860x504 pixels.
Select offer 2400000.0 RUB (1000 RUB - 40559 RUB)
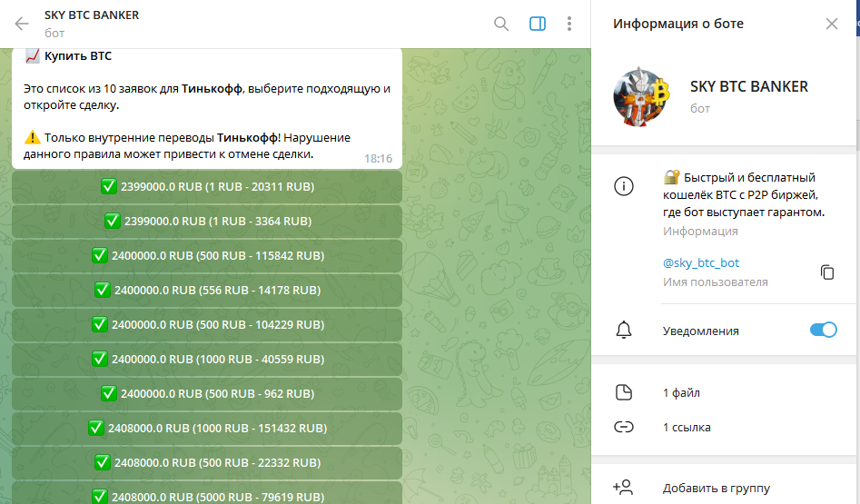click(207, 360)
